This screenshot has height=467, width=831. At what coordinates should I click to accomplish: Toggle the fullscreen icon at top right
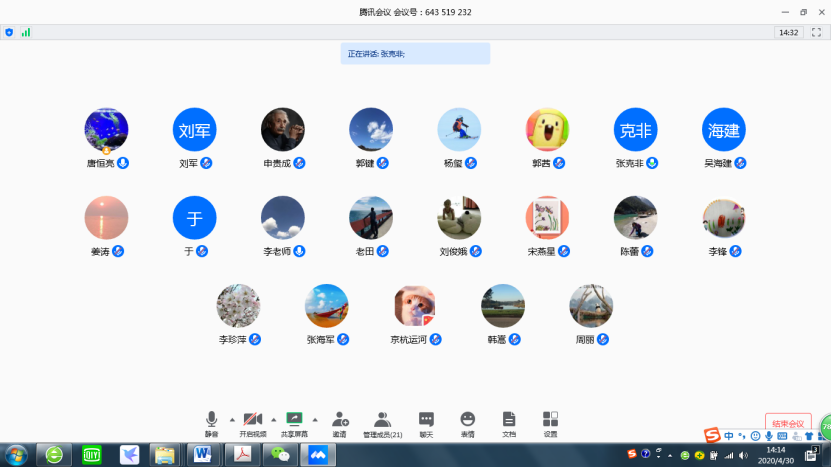point(816,32)
